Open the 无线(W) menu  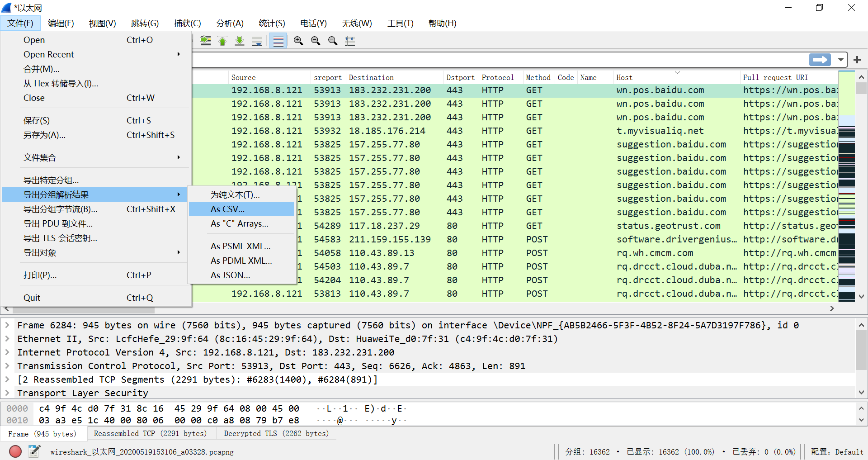coord(357,23)
